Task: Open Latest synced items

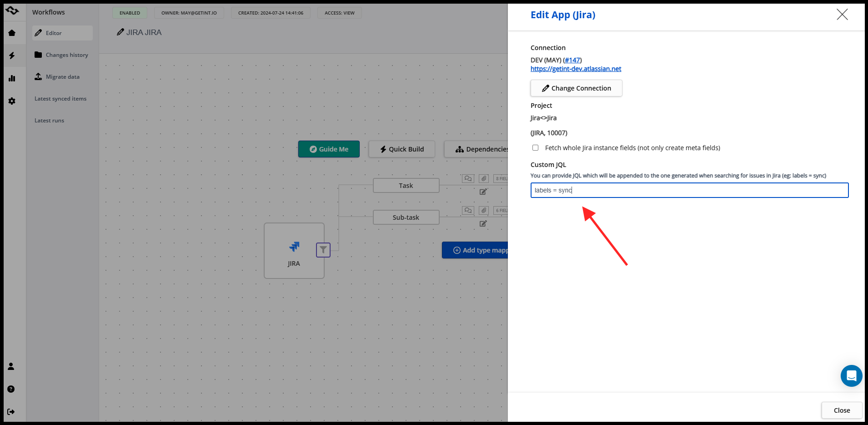Action: 60,99
